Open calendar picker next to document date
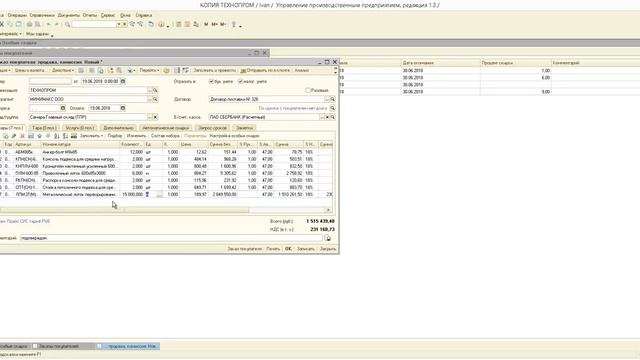The width and height of the screenshot is (640, 360). [x=123, y=81]
